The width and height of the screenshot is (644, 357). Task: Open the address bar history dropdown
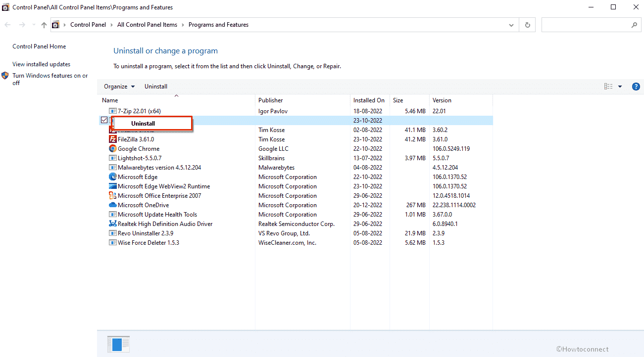click(x=511, y=25)
